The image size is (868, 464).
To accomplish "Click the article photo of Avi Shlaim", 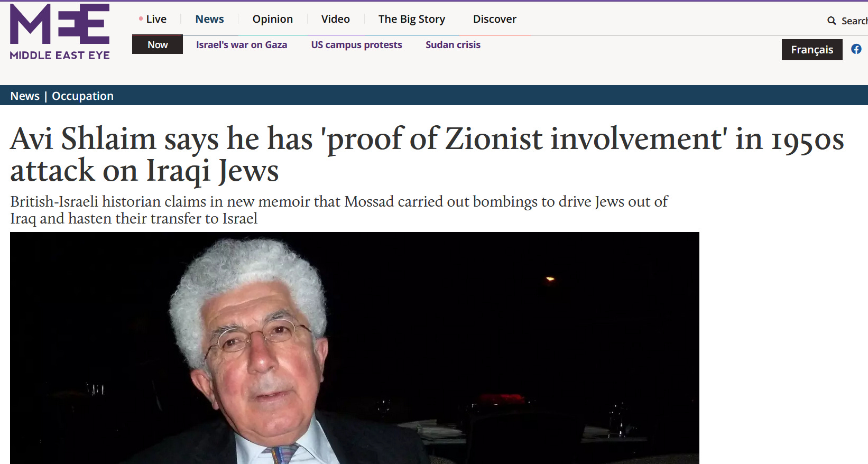I will click(355, 348).
